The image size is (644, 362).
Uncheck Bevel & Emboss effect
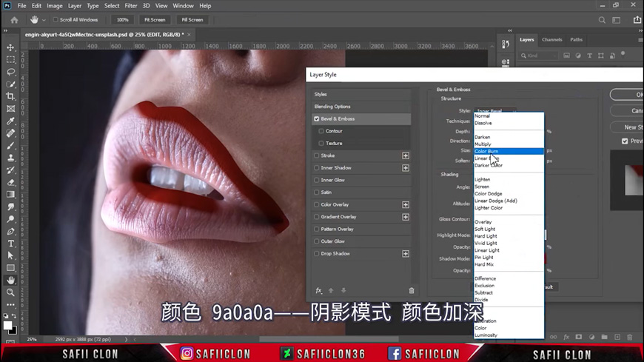tap(317, 118)
